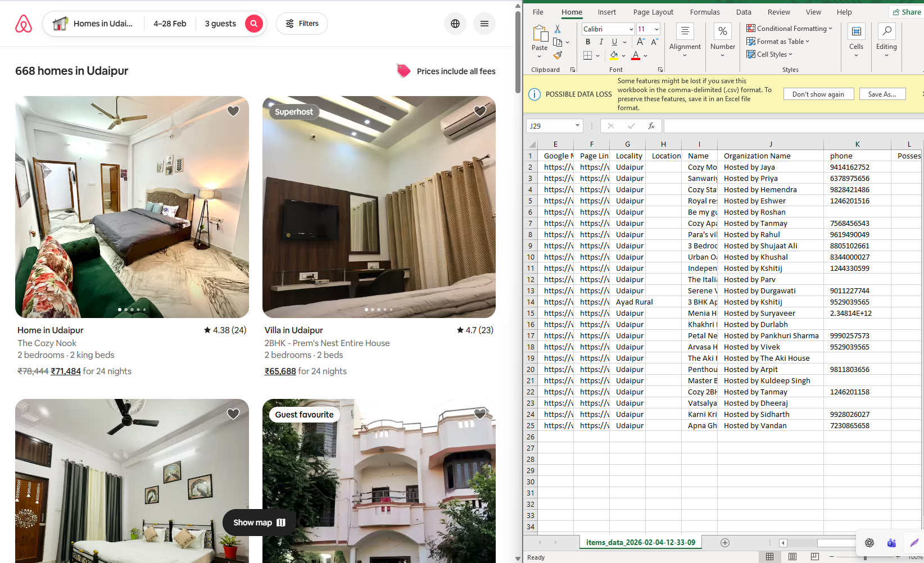This screenshot has height=563, width=924.
Task: Apply italic formatting
Action: click(x=601, y=42)
